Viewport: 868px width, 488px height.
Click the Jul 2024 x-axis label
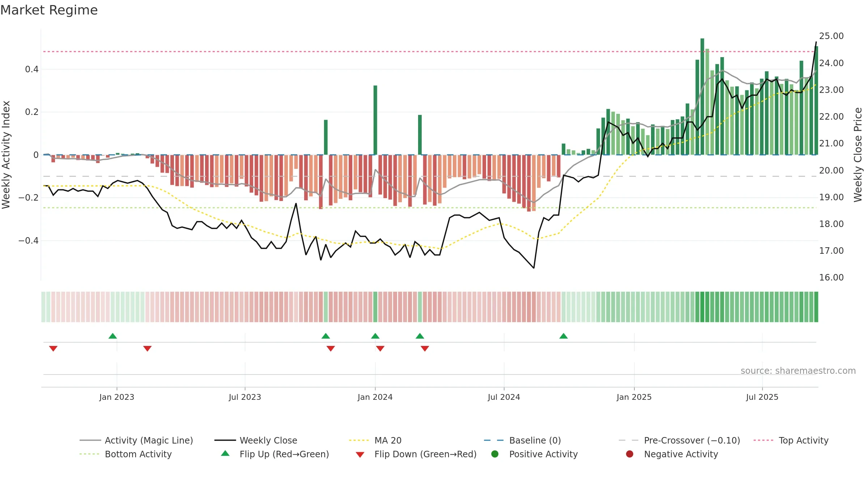click(x=504, y=397)
